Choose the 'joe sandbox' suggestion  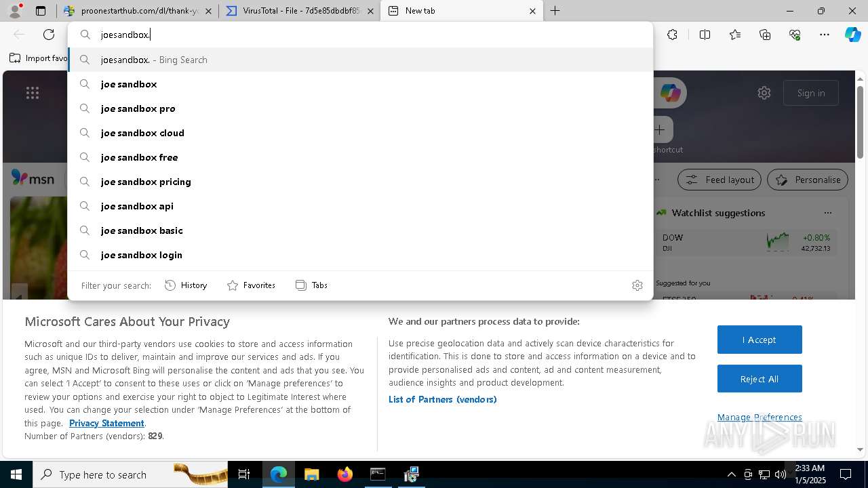pyautogui.click(x=360, y=84)
